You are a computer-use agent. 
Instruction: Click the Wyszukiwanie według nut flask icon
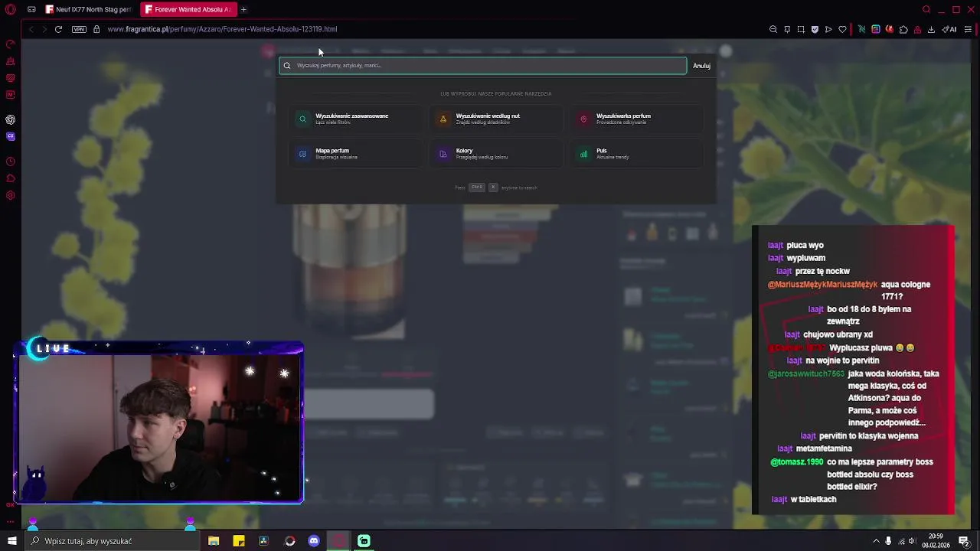pos(443,119)
